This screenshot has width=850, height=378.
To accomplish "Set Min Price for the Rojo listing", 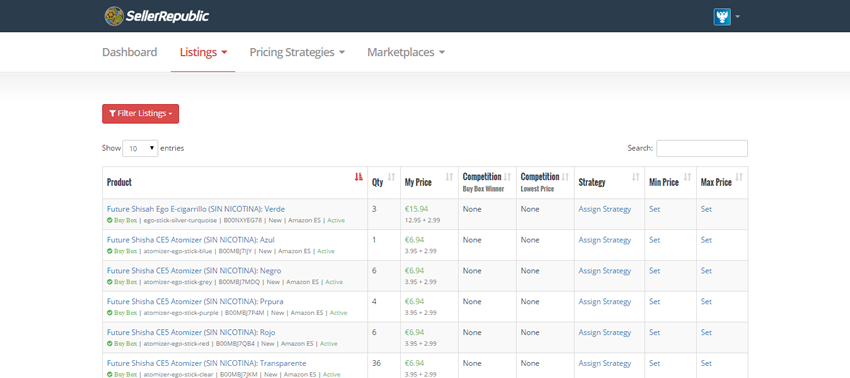I will (x=654, y=332).
